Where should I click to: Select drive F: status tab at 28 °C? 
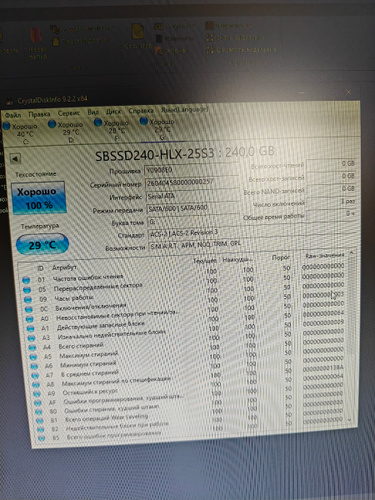tap(112, 130)
